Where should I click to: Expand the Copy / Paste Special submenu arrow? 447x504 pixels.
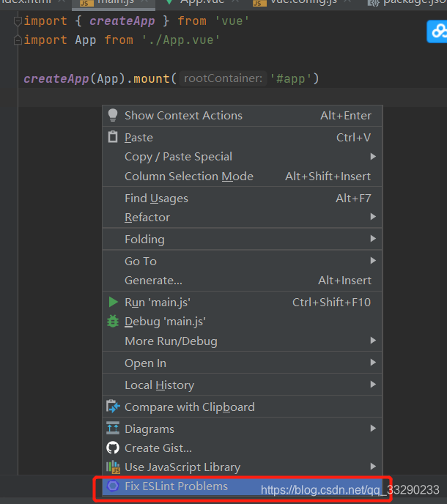point(373,157)
